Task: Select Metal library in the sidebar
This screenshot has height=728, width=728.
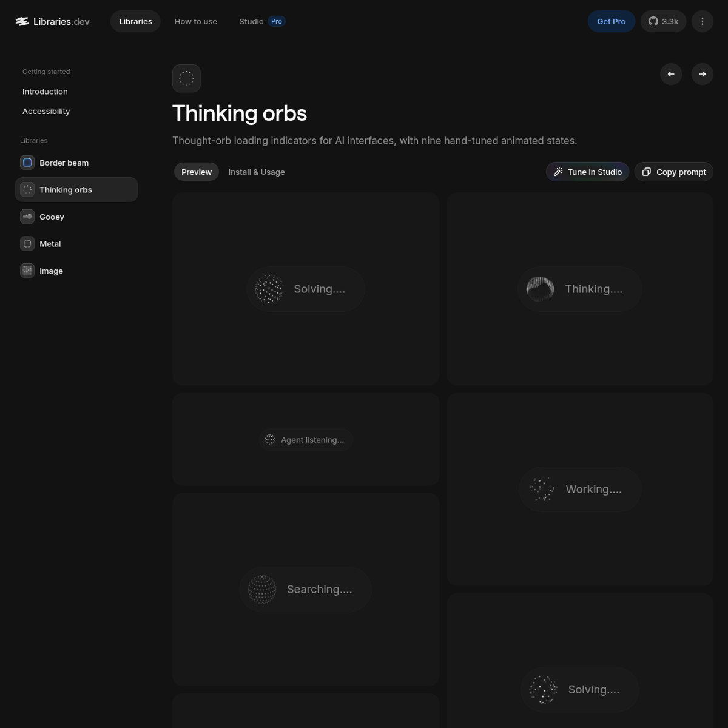Action: [76, 244]
